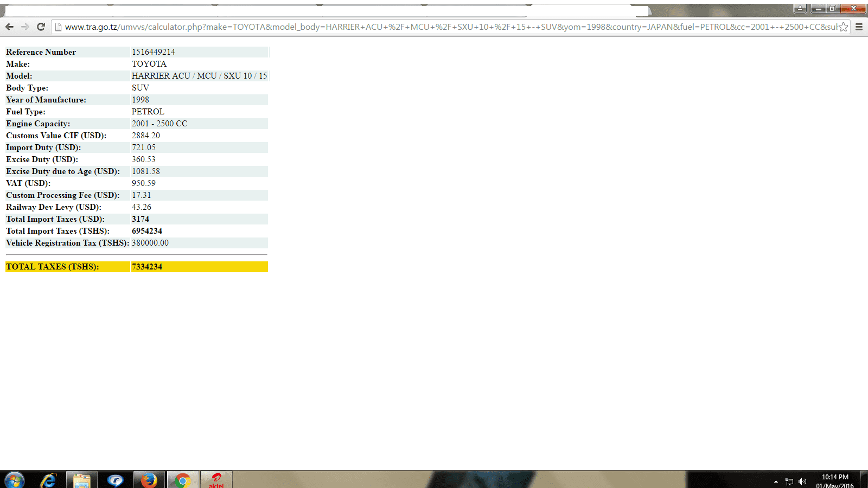Select reference number 1516449214
The width and height of the screenshot is (868, 488).
point(154,52)
